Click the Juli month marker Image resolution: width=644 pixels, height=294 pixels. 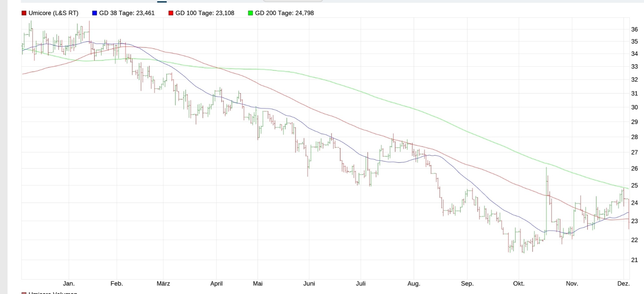tap(361, 284)
